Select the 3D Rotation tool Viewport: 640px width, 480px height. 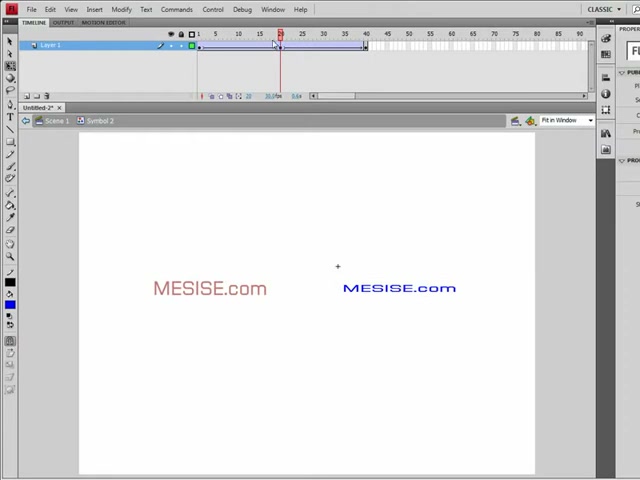[x=10, y=78]
